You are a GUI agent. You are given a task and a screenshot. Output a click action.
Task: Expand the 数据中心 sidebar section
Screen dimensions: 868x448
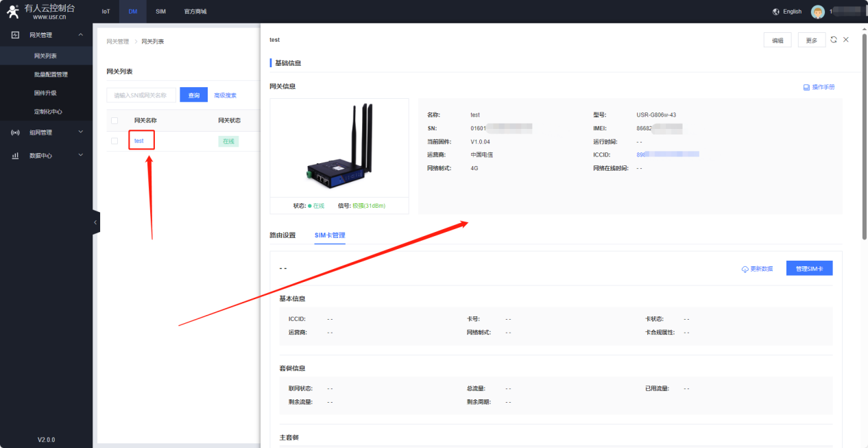click(80, 156)
